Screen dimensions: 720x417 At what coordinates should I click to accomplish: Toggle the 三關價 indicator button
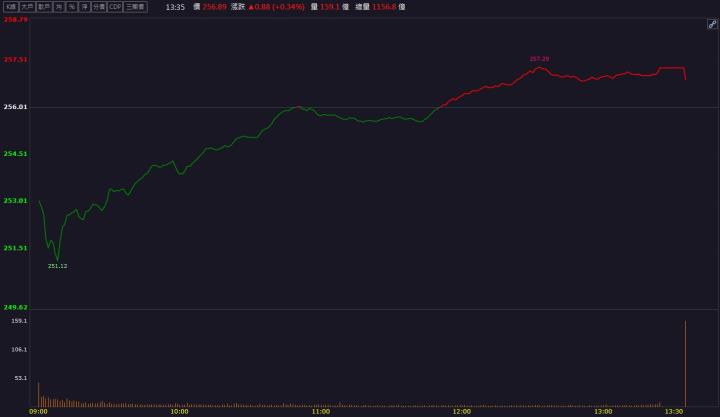(x=136, y=7)
